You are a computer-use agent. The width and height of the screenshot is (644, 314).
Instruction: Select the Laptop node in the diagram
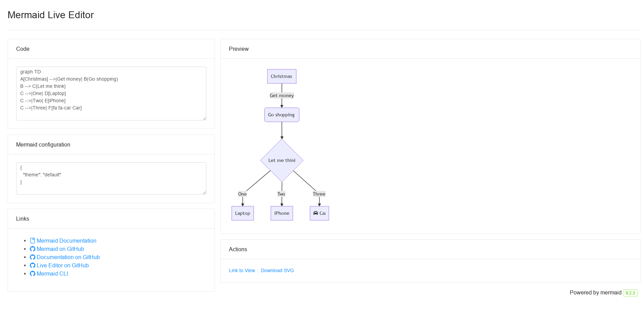(242, 213)
